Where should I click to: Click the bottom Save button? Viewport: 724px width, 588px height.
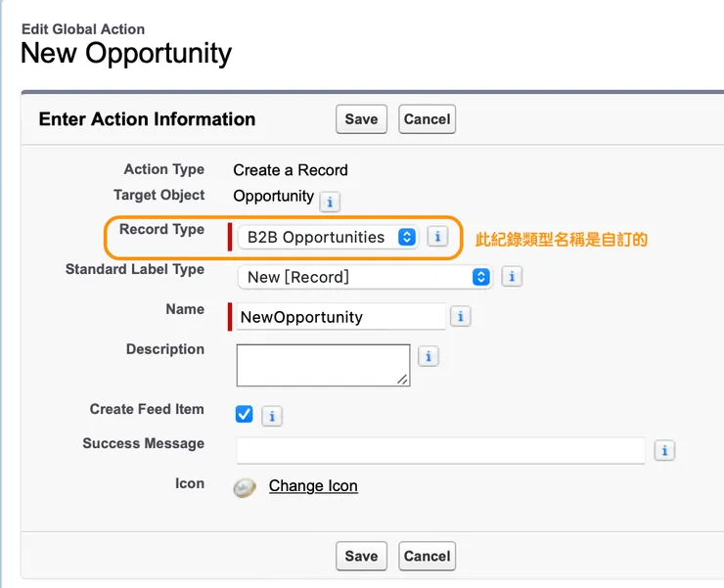(361, 556)
